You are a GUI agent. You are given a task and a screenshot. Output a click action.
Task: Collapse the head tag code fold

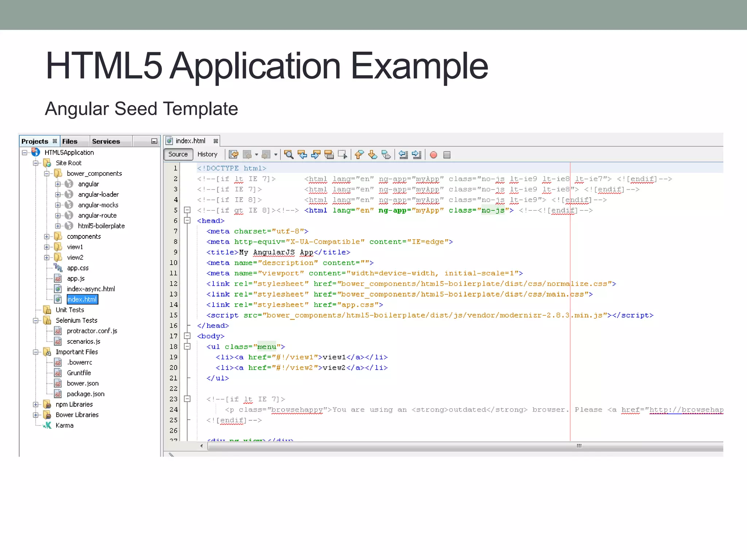click(x=187, y=221)
